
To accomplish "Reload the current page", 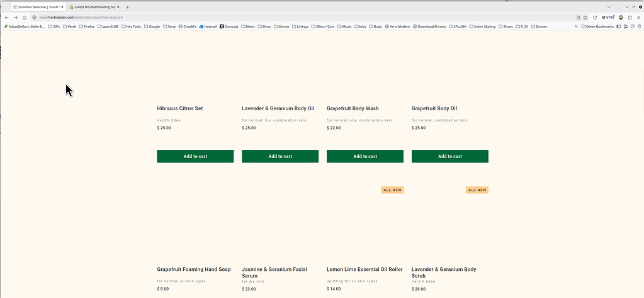I will (x=595, y=18).
